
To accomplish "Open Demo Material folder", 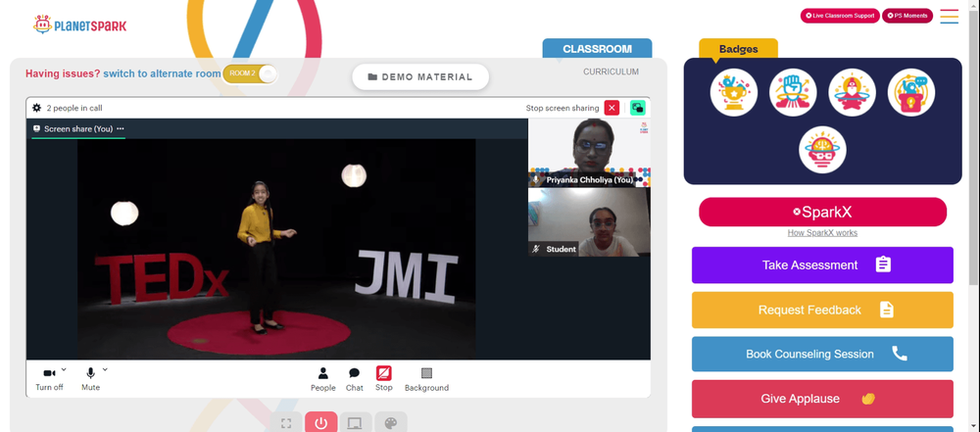I will coord(420,76).
